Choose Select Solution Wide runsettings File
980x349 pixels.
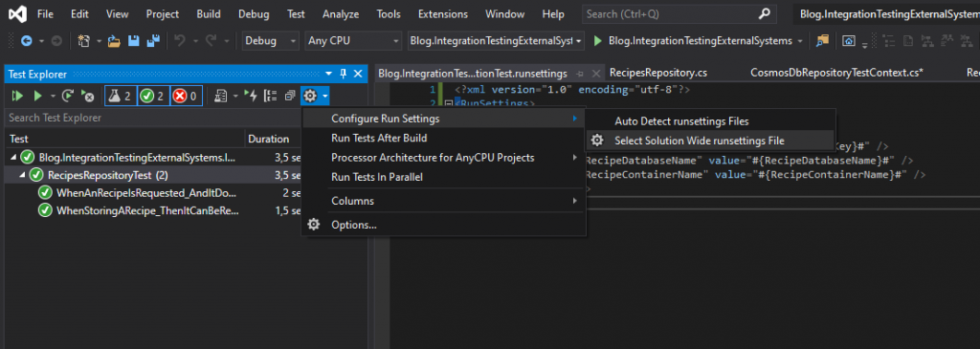tap(700, 141)
